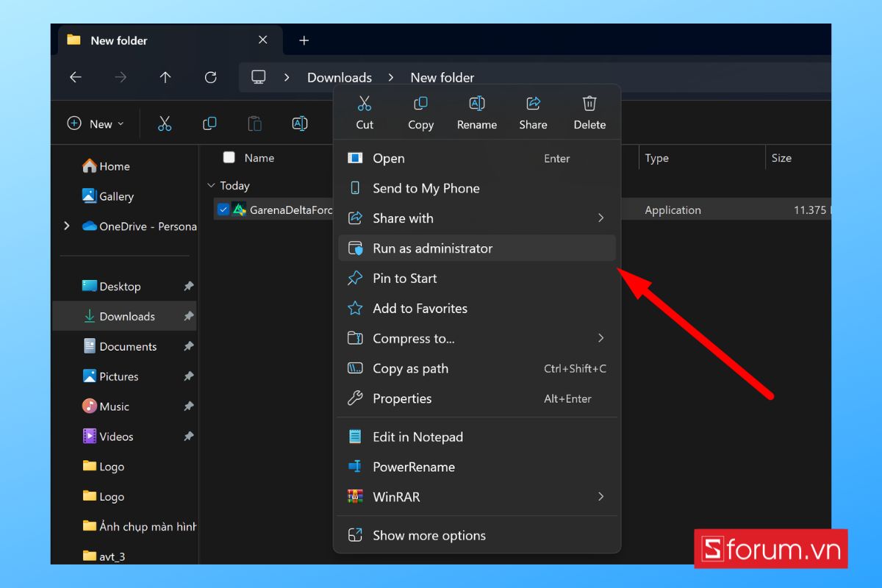This screenshot has width=882, height=588.
Task: Select PowerRename entry
Action: 477,467
